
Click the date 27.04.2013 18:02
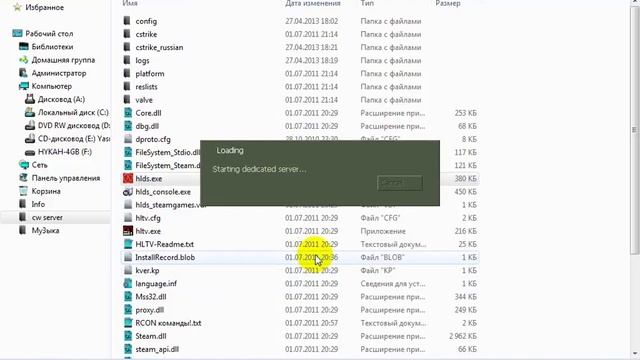click(x=311, y=21)
